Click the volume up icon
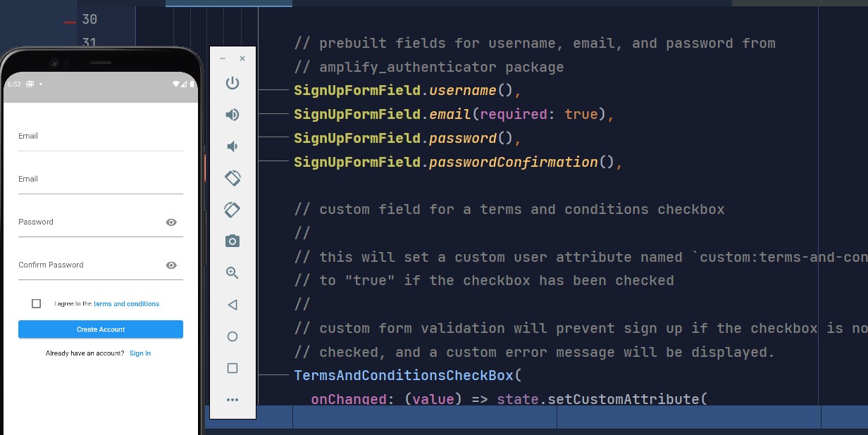The width and height of the screenshot is (868, 435). point(232,114)
